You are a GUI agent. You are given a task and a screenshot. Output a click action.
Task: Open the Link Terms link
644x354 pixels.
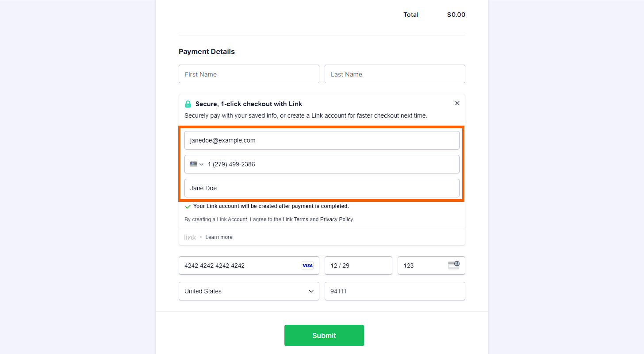295,219
